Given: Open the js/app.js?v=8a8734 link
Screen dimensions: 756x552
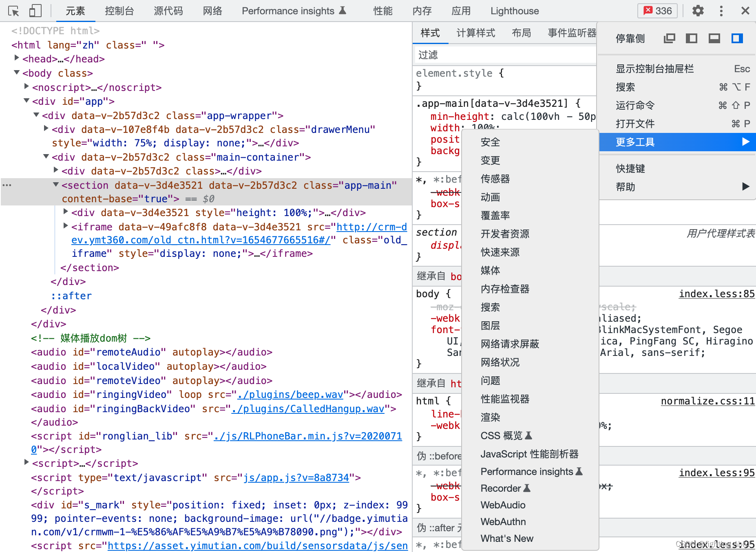Looking at the screenshot, I should 296,478.
